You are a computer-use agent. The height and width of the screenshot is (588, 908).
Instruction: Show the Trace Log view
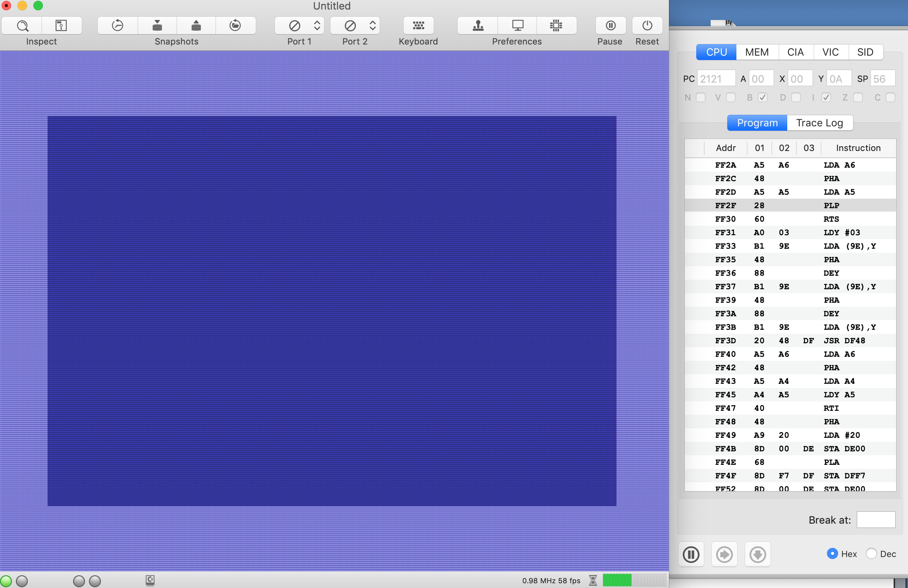click(820, 123)
